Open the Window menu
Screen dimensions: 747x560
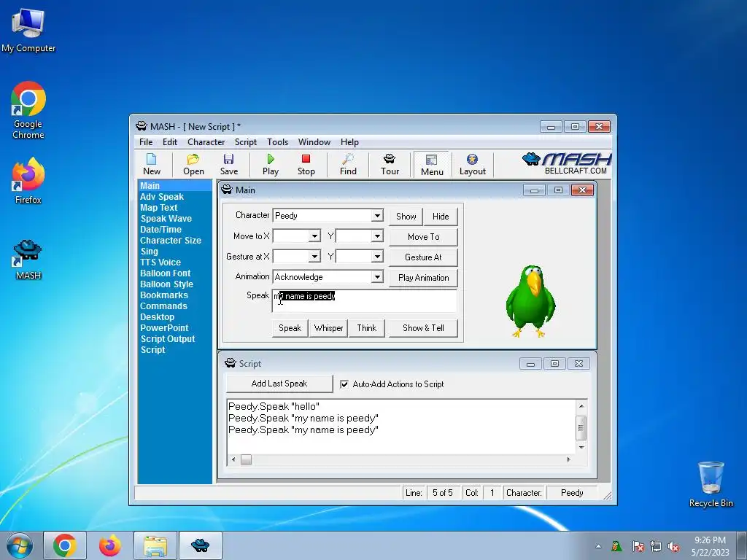pyautogui.click(x=314, y=142)
